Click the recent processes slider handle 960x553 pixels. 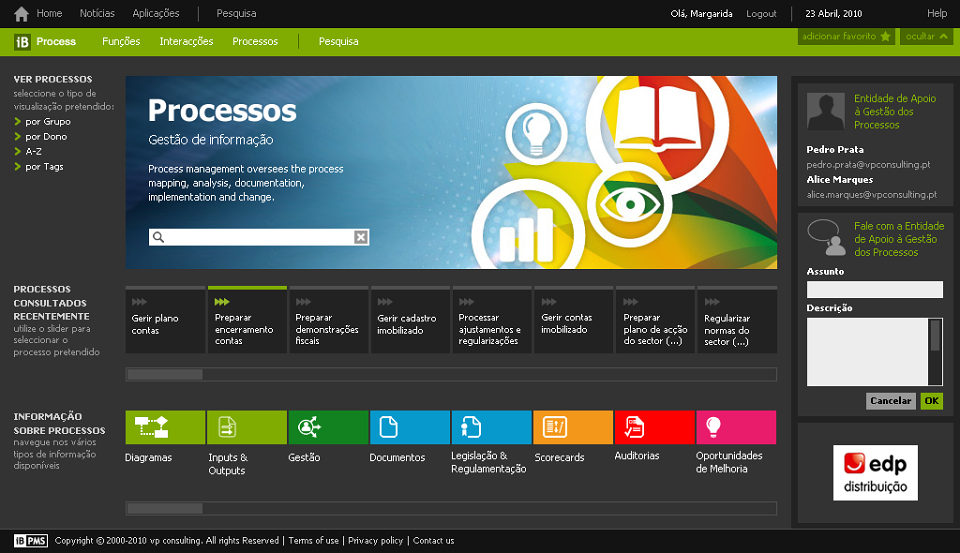(165, 374)
